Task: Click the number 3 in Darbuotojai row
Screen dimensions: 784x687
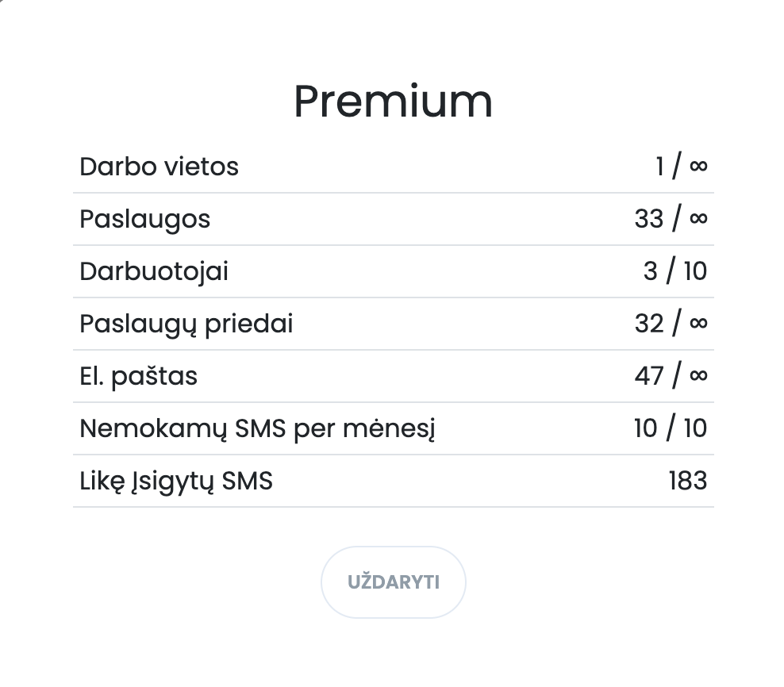Action: tap(651, 271)
